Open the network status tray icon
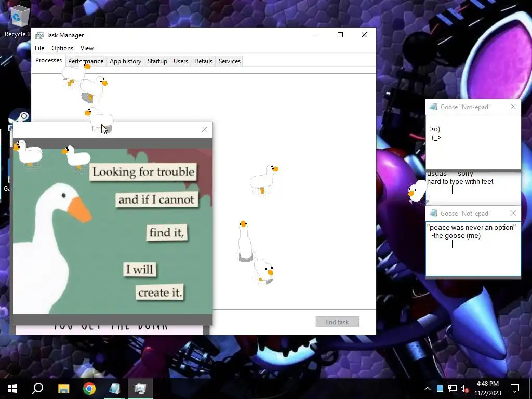This screenshot has height=399, width=532. tap(453, 389)
